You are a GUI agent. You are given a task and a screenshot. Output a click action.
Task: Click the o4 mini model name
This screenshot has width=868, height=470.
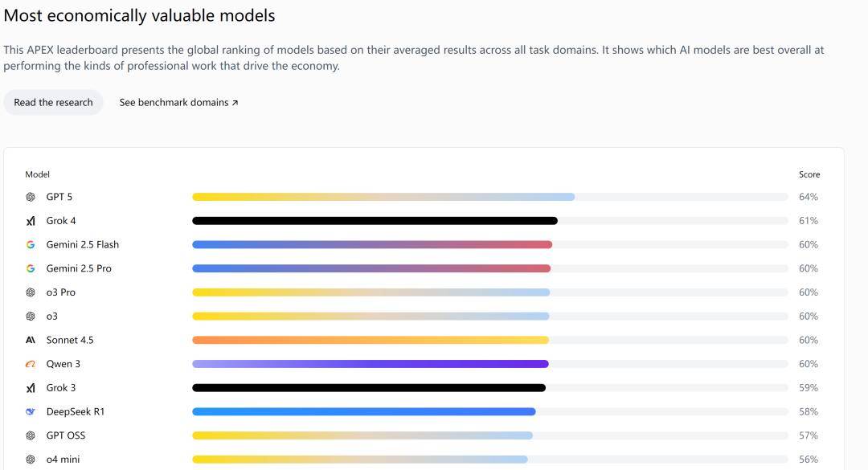point(63,460)
